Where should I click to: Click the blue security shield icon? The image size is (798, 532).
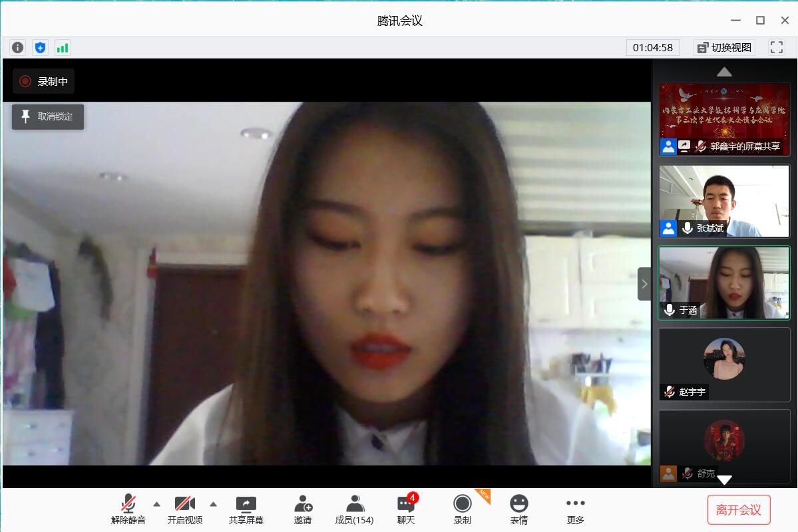[x=40, y=47]
